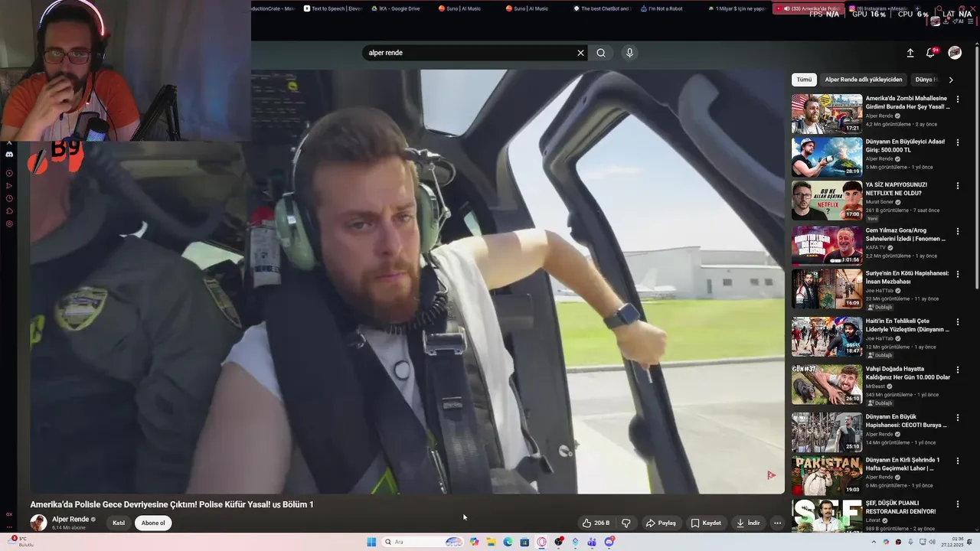Click the search magnifier button
This screenshot has height=551, width=980.
pos(601,53)
